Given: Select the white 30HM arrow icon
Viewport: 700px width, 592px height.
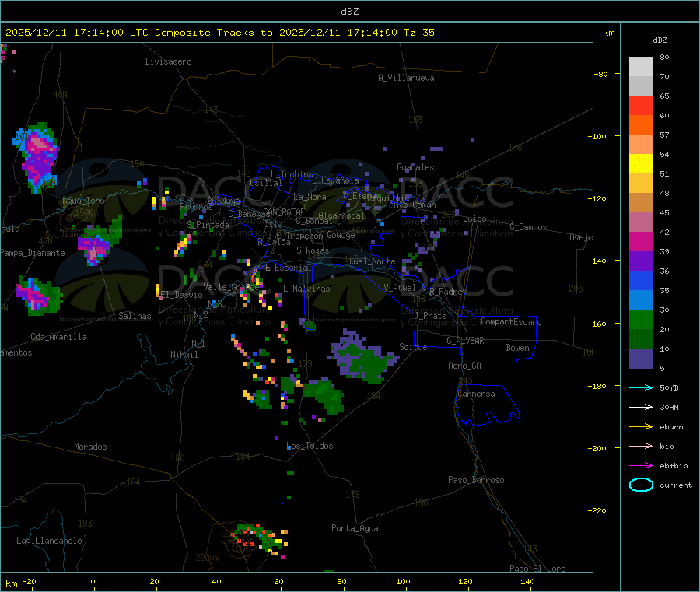Looking at the screenshot, I should [x=641, y=407].
